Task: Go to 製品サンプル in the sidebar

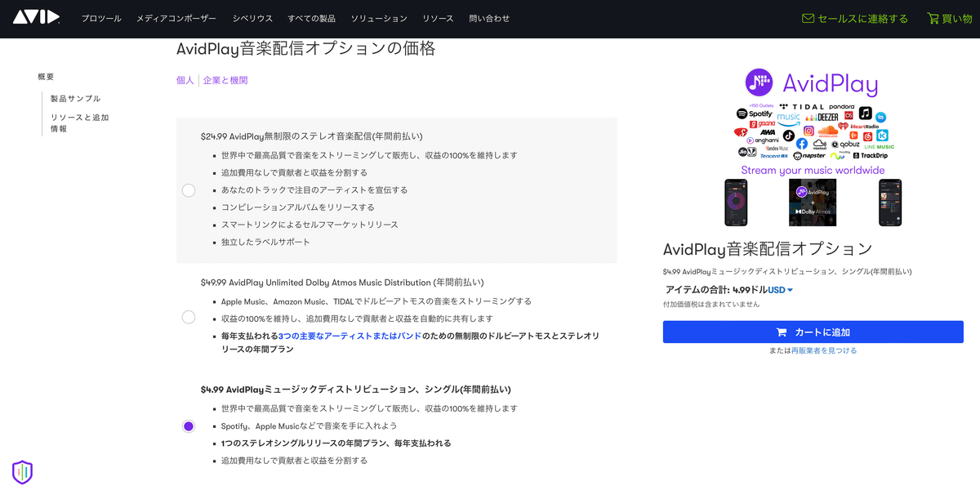Action: (76, 98)
